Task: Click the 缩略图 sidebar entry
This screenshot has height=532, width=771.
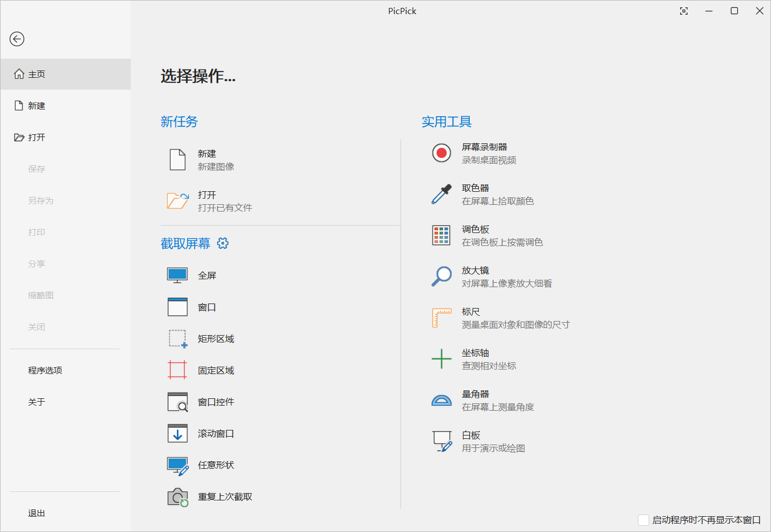Action: pos(41,295)
